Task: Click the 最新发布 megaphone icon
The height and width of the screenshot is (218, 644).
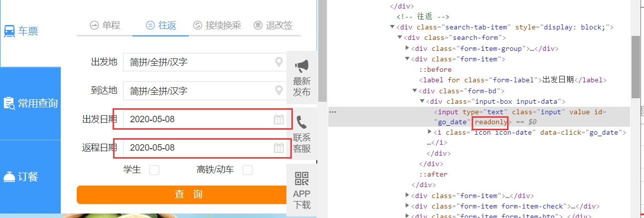Action: click(302, 66)
